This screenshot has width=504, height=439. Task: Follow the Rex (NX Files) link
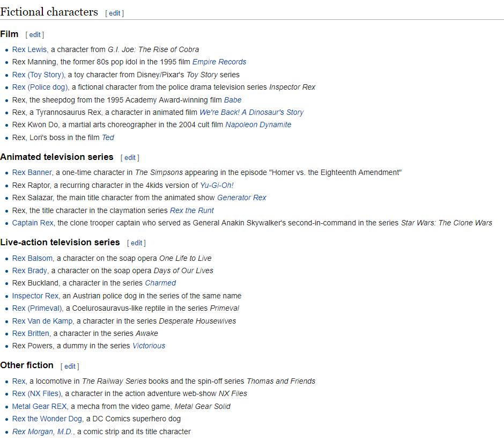(36, 393)
